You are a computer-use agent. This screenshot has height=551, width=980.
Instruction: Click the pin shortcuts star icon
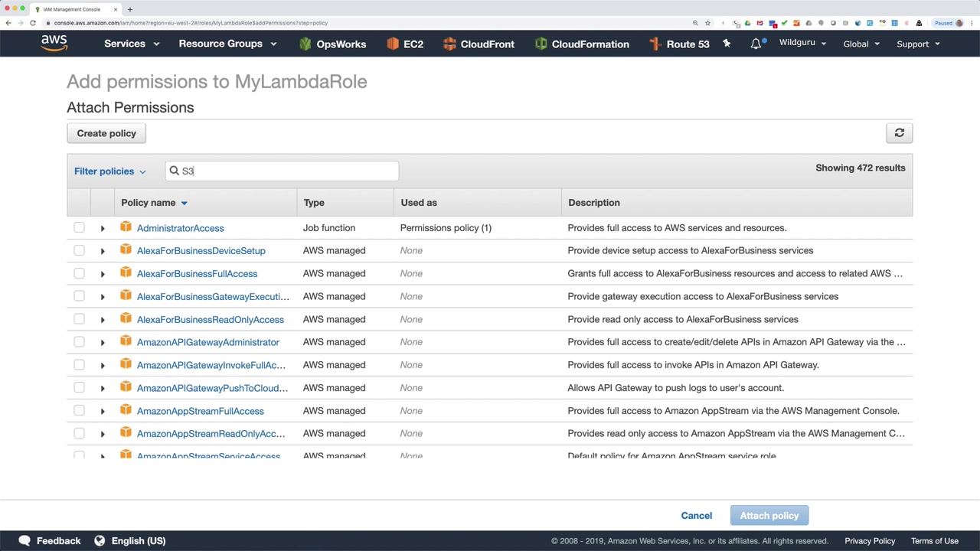727,44
